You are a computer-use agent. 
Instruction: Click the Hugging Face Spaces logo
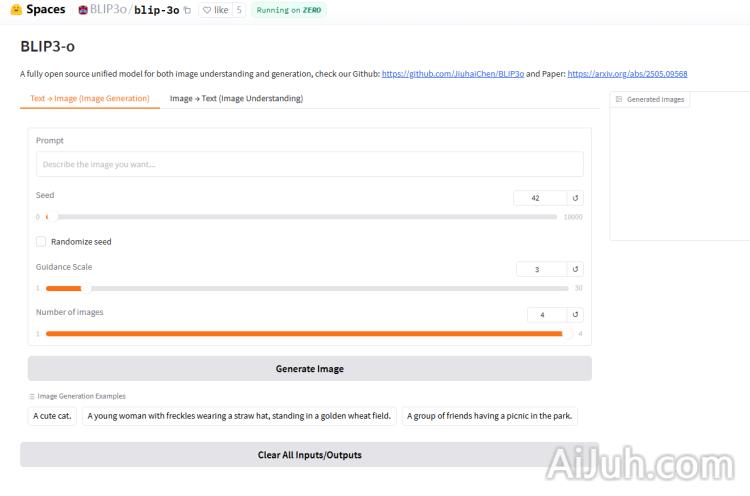coord(16,10)
